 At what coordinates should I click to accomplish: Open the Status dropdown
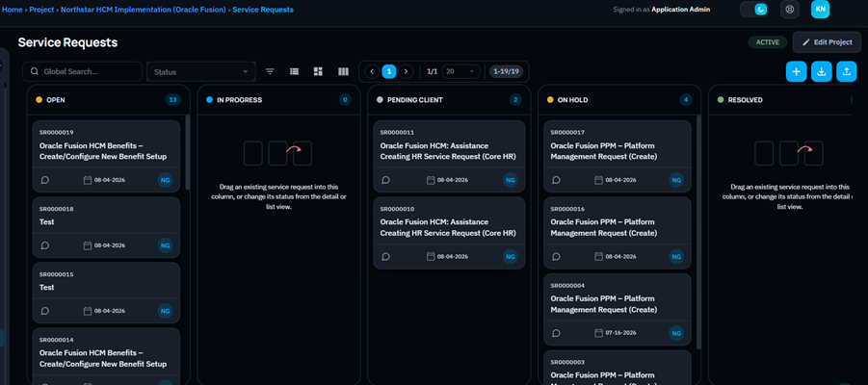click(x=201, y=71)
